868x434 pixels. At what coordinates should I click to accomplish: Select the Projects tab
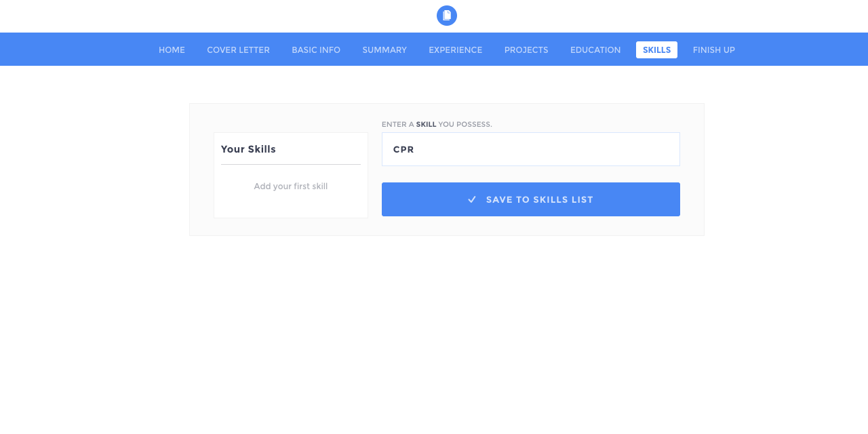click(526, 50)
